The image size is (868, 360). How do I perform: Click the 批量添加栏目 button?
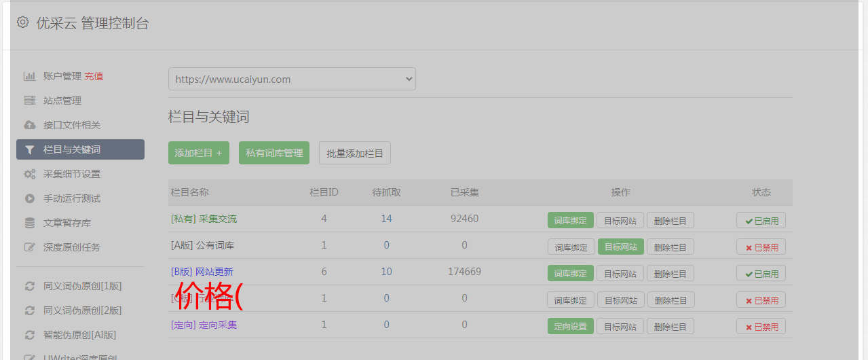355,153
